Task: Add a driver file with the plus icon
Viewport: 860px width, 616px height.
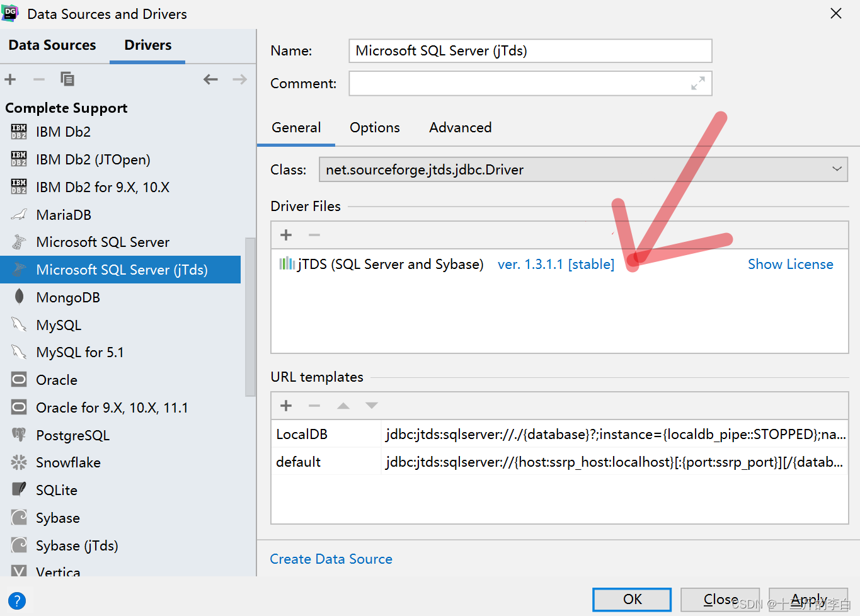Action: (x=286, y=235)
